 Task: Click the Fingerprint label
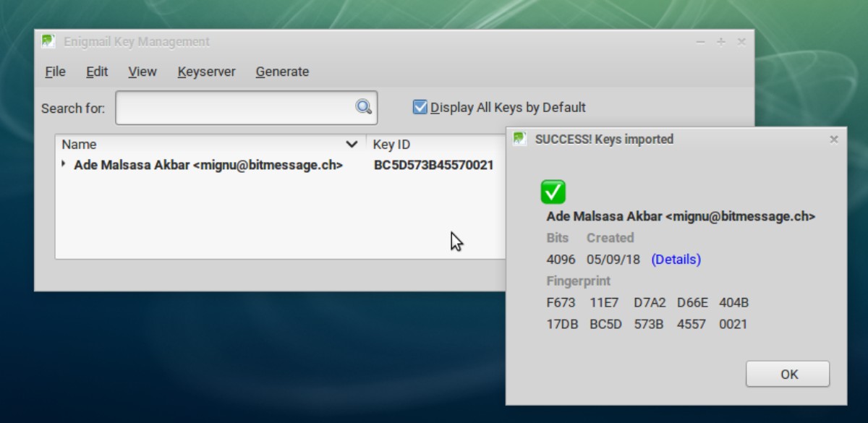point(579,281)
